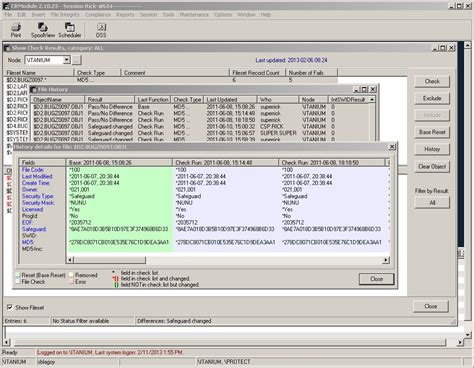The width and height of the screenshot is (474, 368).
Task: Expand the Node dropdown showing VTANIUM
Action: point(67,60)
